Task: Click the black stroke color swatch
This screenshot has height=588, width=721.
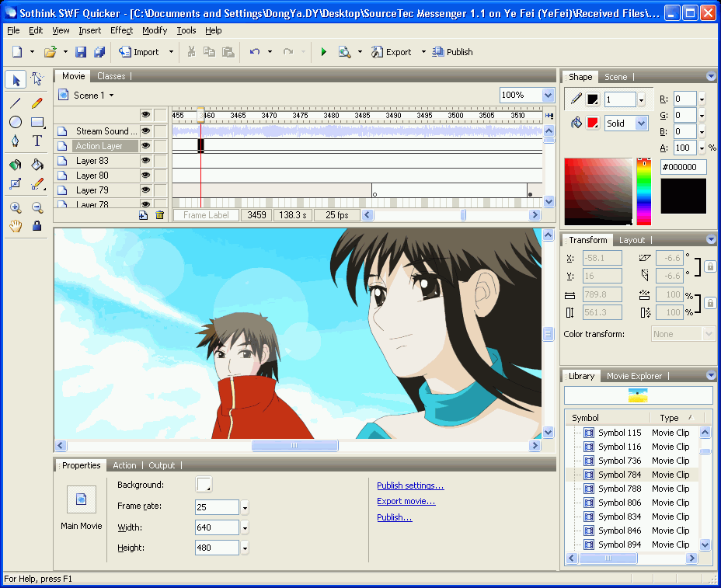Action: (x=593, y=99)
